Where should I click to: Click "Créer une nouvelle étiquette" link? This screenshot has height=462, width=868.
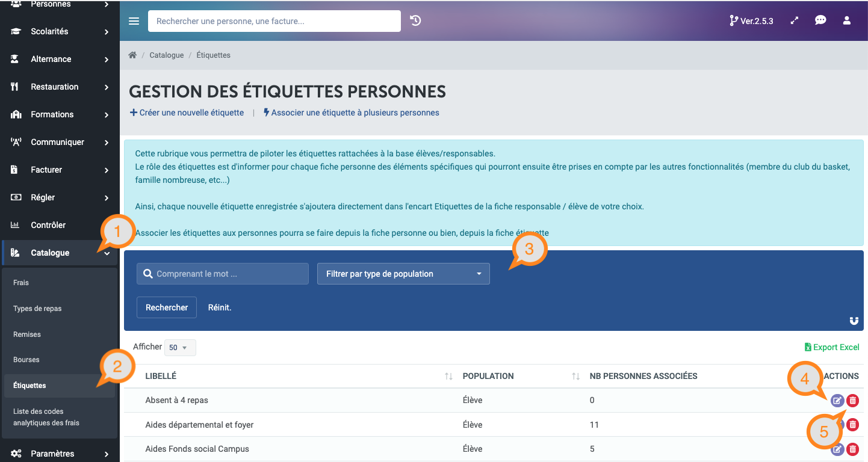tap(187, 112)
